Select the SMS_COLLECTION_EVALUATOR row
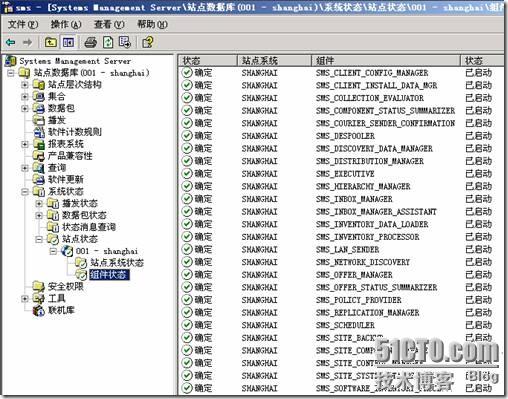Screen dimensions: 508x399 click(x=341, y=98)
